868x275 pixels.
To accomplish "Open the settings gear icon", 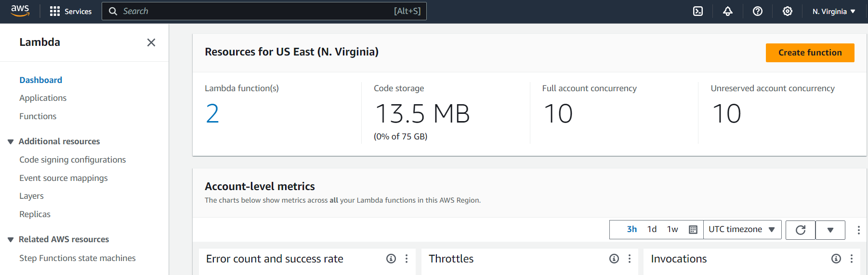I will (x=788, y=11).
